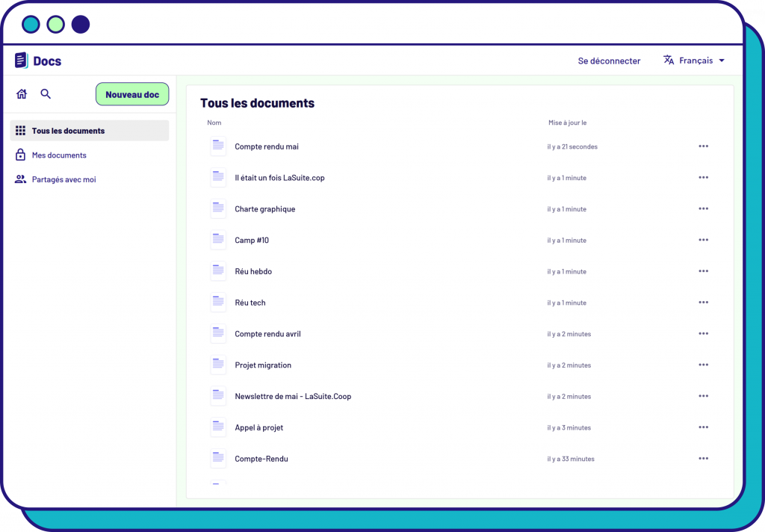This screenshot has height=532, width=765.
Task: Open the document icon for Réu hebdo
Action: point(218,271)
